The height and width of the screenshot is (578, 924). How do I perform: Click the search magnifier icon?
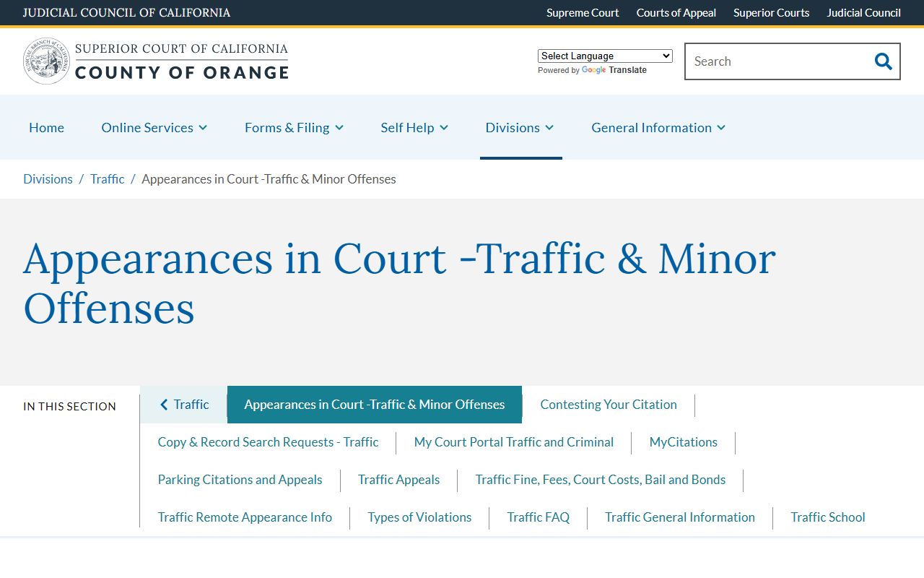(x=883, y=61)
